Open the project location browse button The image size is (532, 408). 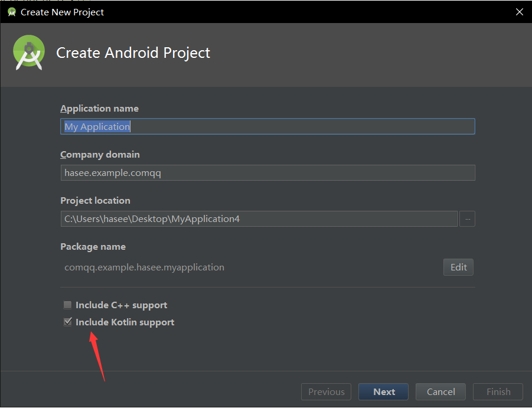pos(467,218)
